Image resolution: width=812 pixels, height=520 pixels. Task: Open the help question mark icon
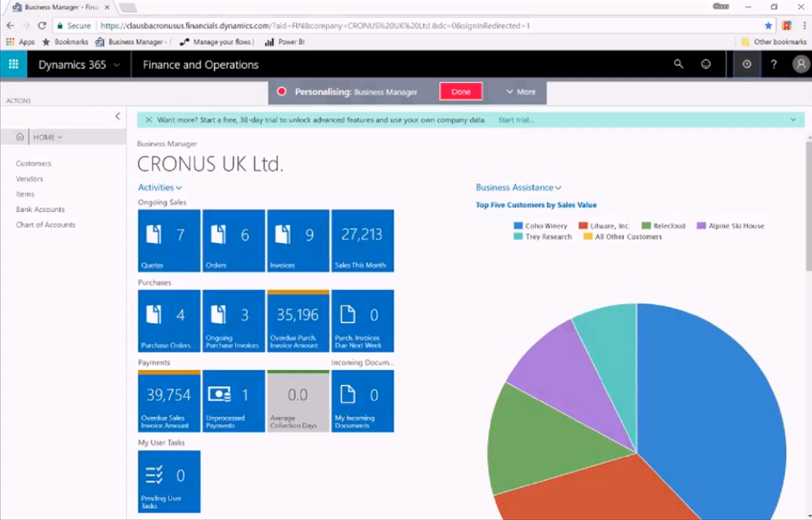pyautogui.click(x=774, y=64)
